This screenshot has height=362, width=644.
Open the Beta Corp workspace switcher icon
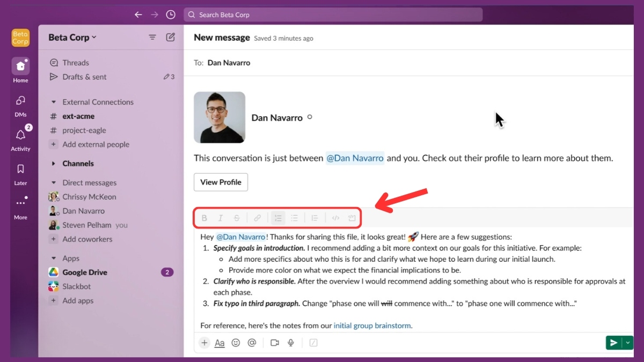(x=20, y=38)
